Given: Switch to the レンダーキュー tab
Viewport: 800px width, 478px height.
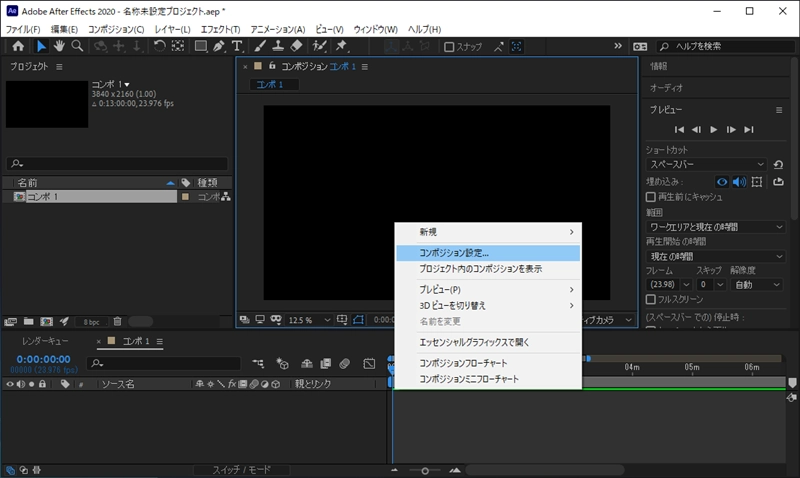Looking at the screenshot, I should [x=45, y=341].
